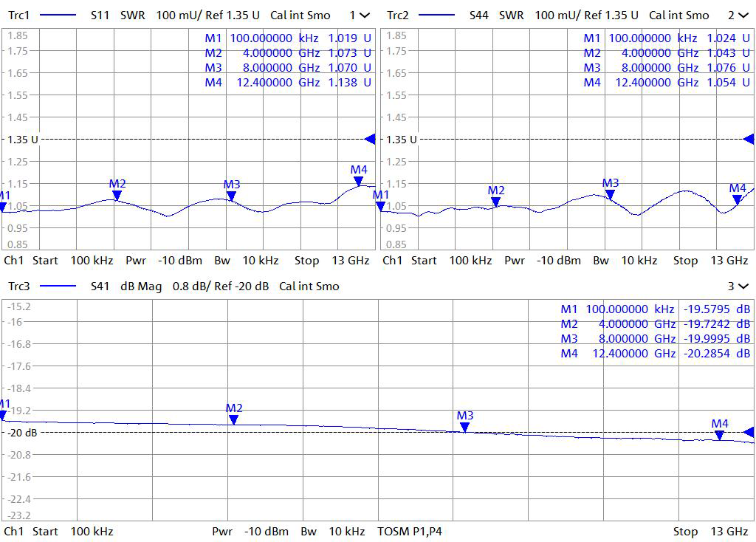Click the TOSM P1,P4 calibration label

coord(410,531)
